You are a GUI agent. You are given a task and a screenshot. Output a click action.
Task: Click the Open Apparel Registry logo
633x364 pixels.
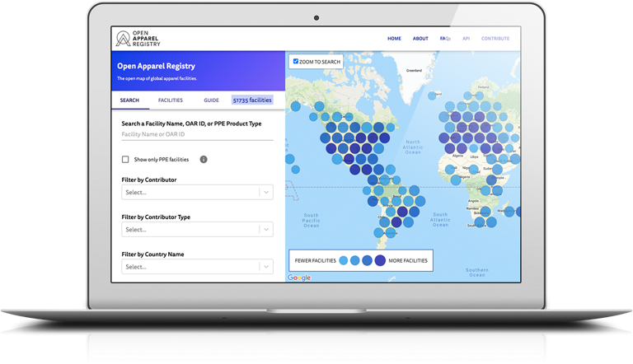tap(138, 39)
